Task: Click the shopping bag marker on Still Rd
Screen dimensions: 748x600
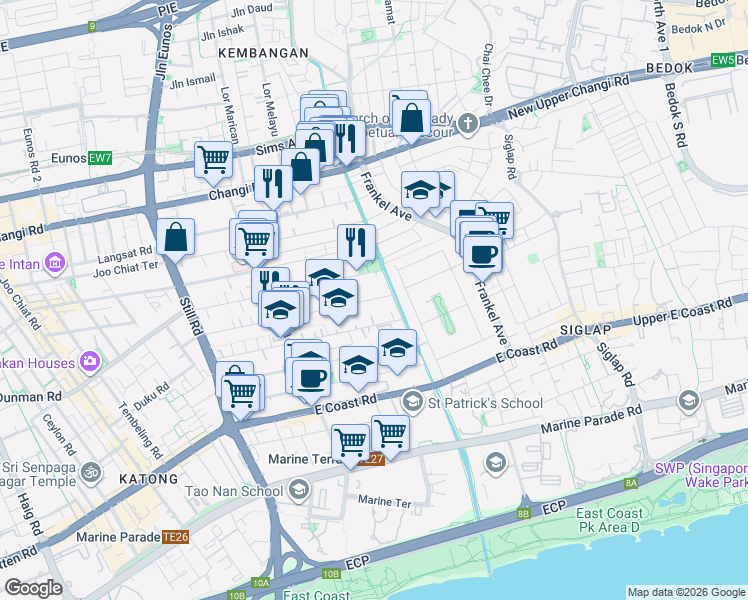Action: click(176, 238)
